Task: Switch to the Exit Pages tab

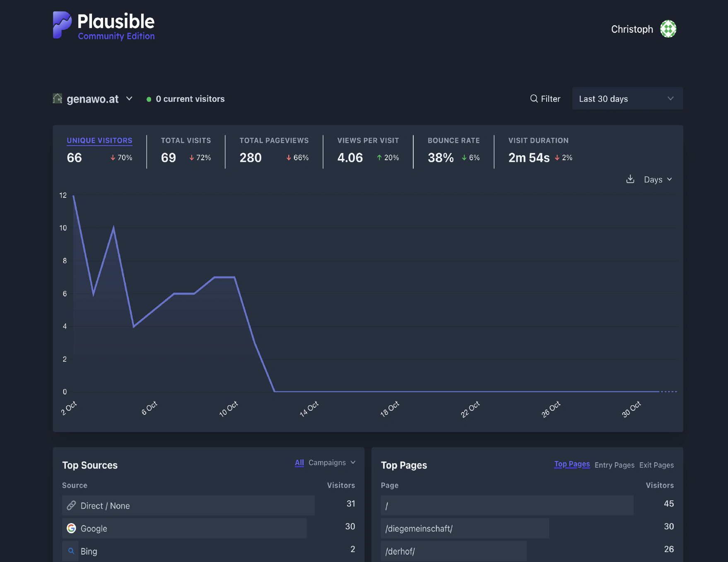Action: pos(656,465)
